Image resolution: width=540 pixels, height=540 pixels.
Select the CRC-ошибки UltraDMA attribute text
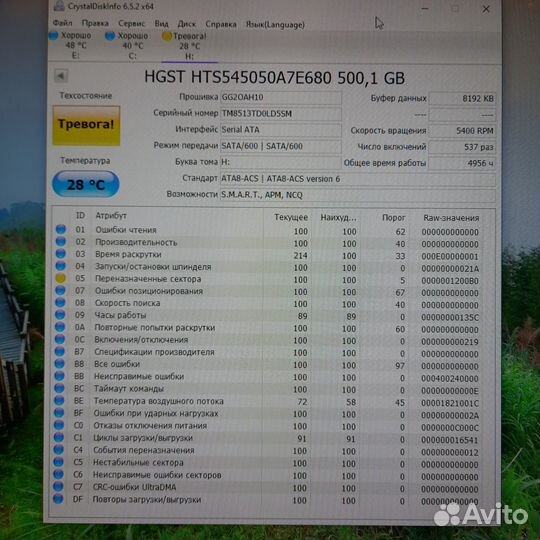coord(134,487)
